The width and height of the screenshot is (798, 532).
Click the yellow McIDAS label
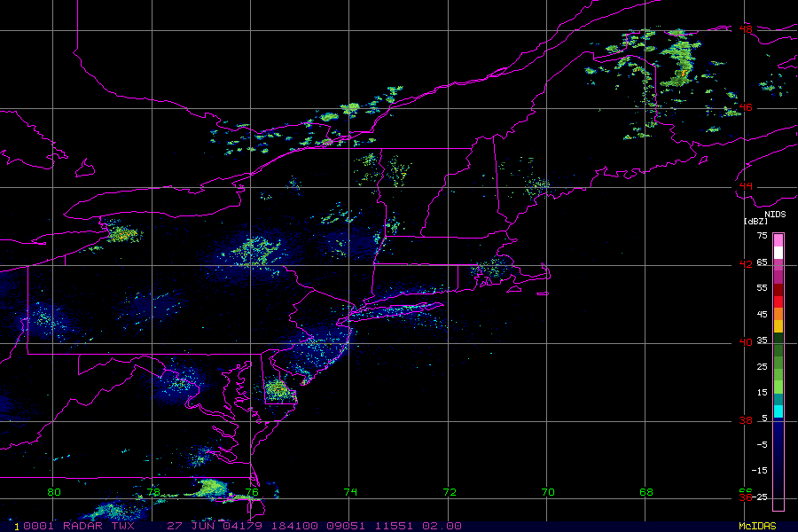pos(757,526)
